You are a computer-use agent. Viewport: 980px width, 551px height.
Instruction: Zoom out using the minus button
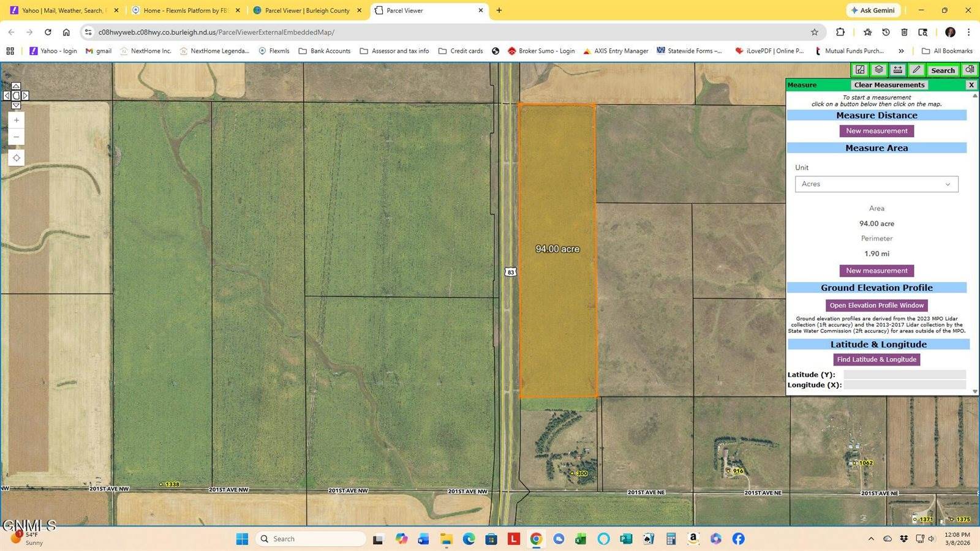(17, 137)
